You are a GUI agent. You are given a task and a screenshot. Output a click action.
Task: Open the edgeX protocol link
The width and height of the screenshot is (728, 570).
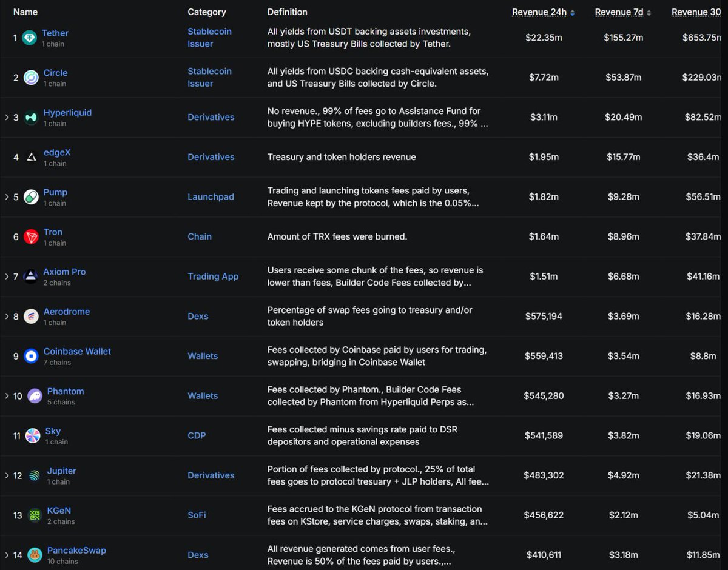click(x=57, y=152)
